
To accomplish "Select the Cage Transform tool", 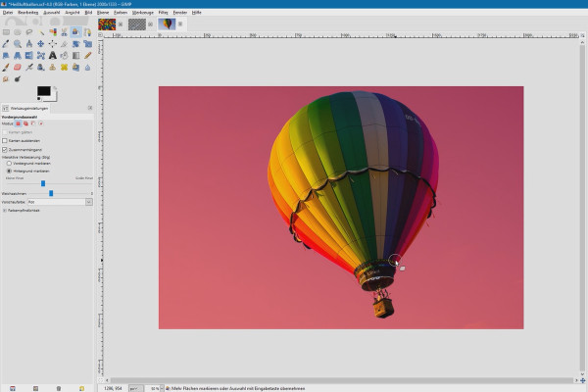I will (41, 56).
